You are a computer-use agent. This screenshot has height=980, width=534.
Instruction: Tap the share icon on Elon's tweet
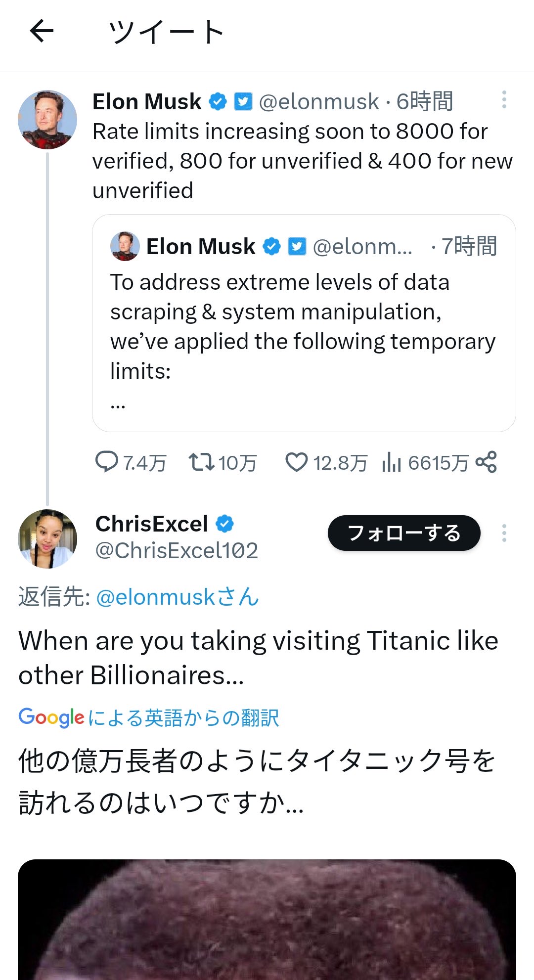(x=486, y=462)
